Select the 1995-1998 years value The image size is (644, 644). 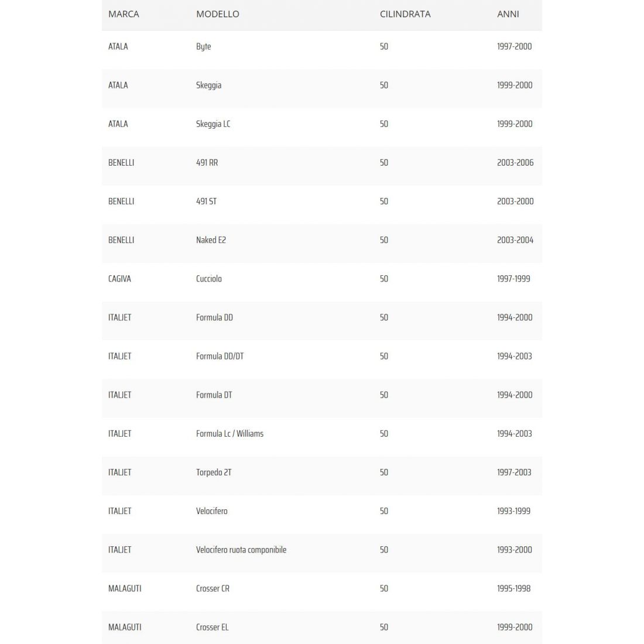click(513, 588)
